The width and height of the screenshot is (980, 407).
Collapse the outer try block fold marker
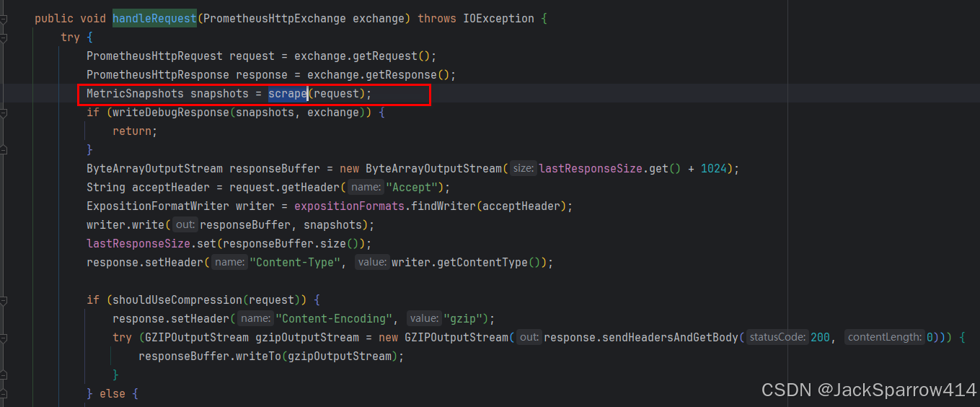(x=3, y=38)
